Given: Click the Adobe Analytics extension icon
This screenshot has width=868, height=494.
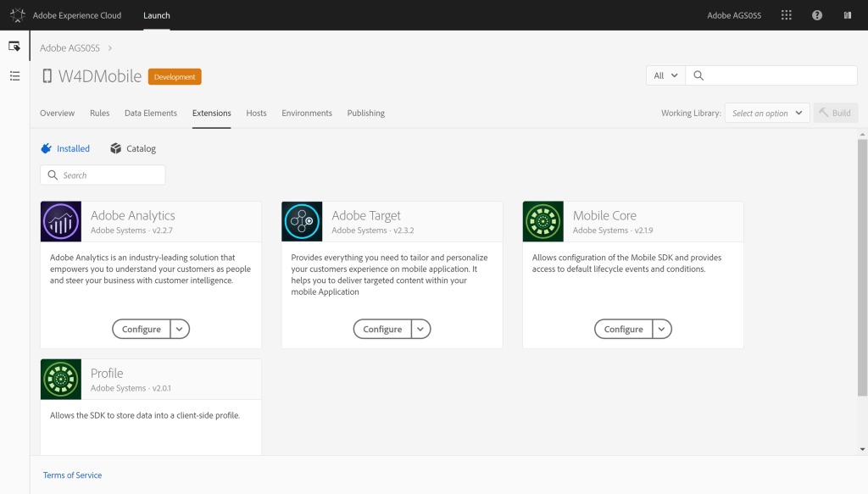Looking at the screenshot, I should pyautogui.click(x=61, y=221).
